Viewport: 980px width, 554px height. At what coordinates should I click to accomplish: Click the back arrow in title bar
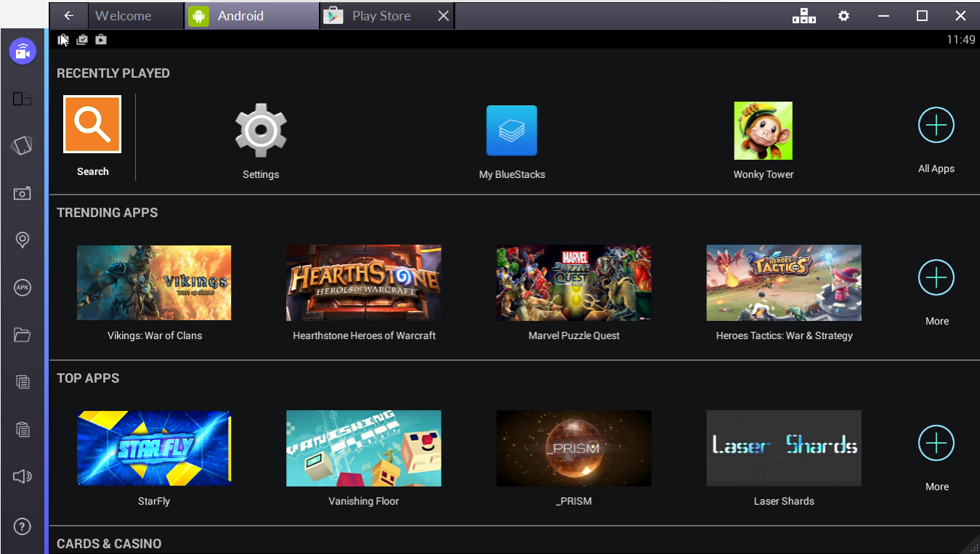[x=69, y=16]
